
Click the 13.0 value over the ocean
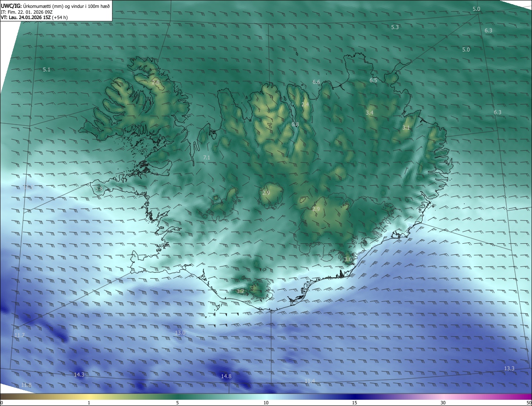click(180, 333)
